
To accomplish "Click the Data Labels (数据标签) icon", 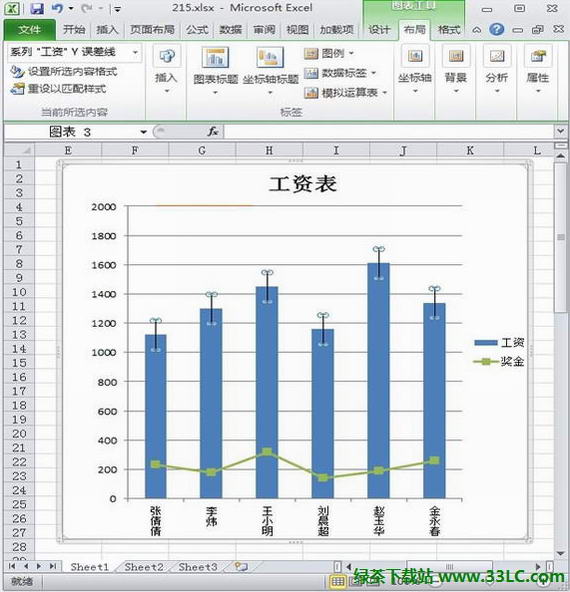I will tap(311, 73).
